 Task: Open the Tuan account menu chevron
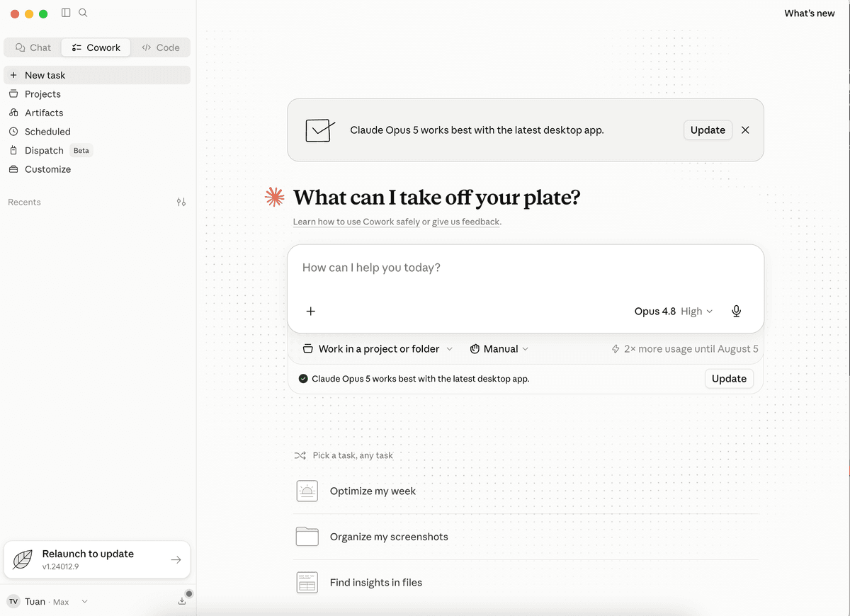[x=84, y=601]
